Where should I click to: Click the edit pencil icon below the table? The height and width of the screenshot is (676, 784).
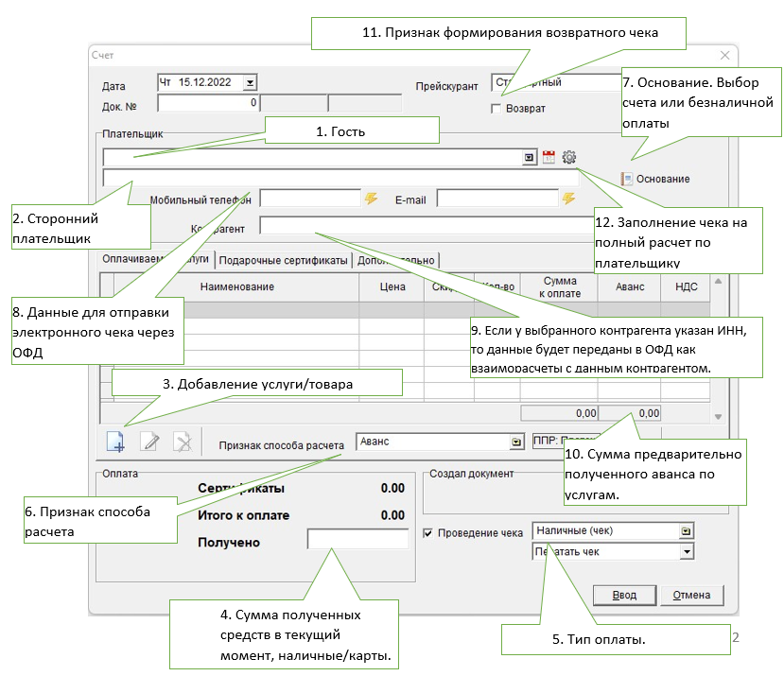149,442
